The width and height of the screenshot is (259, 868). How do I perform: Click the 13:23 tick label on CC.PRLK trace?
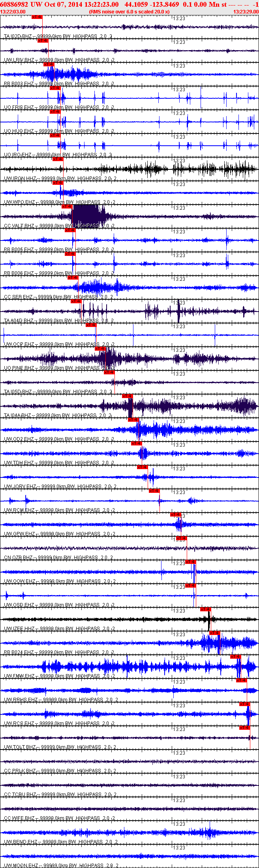tap(180, 753)
